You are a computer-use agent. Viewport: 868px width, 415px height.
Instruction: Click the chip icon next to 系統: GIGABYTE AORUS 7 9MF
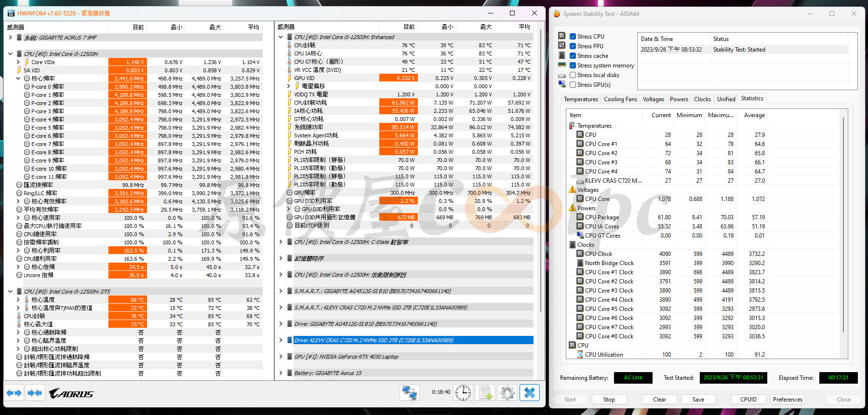click(x=19, y=38)
